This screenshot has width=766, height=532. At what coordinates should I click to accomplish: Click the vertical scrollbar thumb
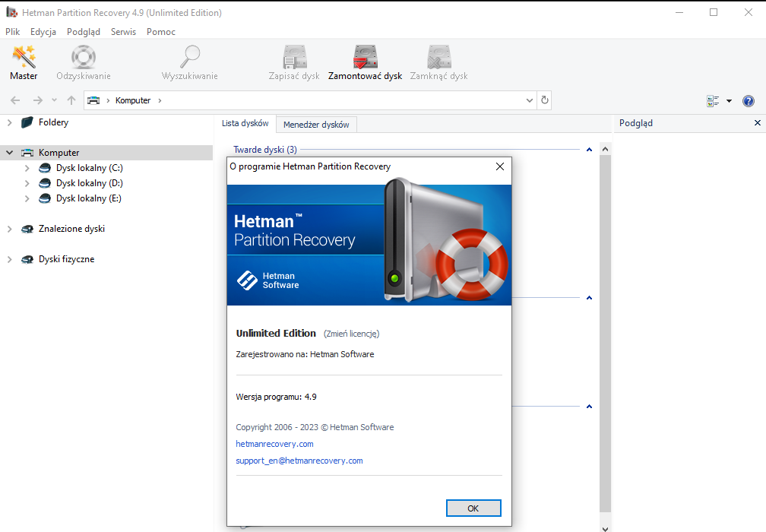tap(605, 333)
